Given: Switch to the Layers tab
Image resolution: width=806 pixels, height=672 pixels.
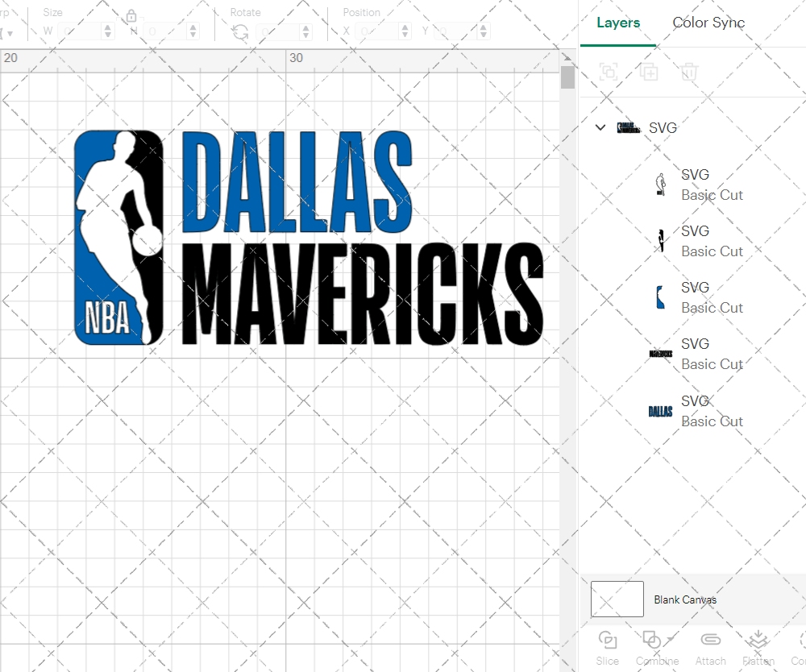Looking at the screenshot, I should click(618, 23).
